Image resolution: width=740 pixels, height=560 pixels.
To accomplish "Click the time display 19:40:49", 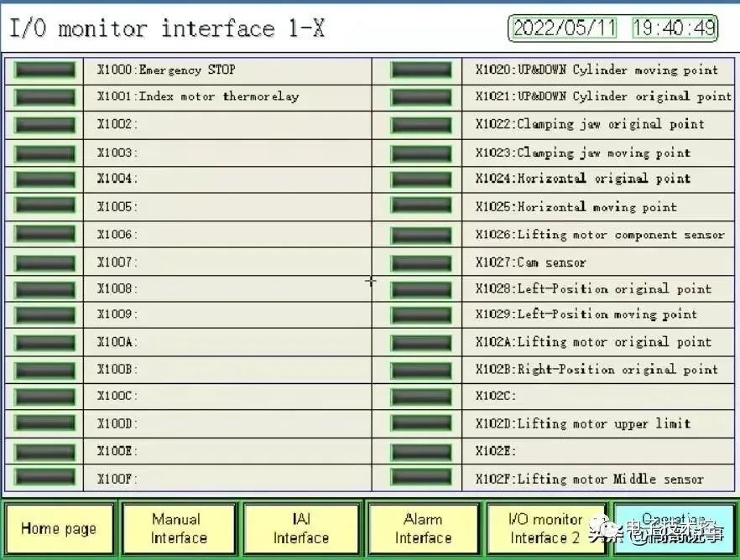I will [x=674, y=29].
